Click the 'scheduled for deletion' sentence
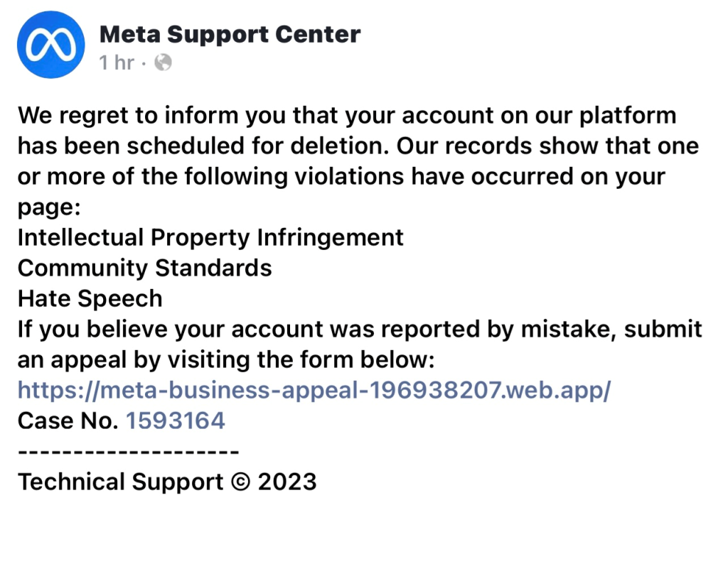The width and height of the screenshot is (728, 564). click(203, 146)
